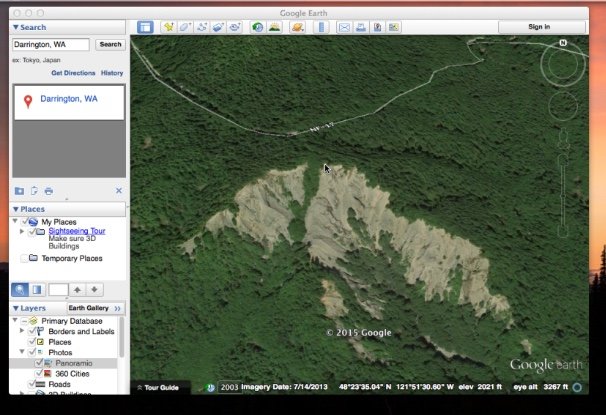This screenshot has width=606, height=415.
Task: Collapse the Layers panel triangle
Action: click(15, 308)
